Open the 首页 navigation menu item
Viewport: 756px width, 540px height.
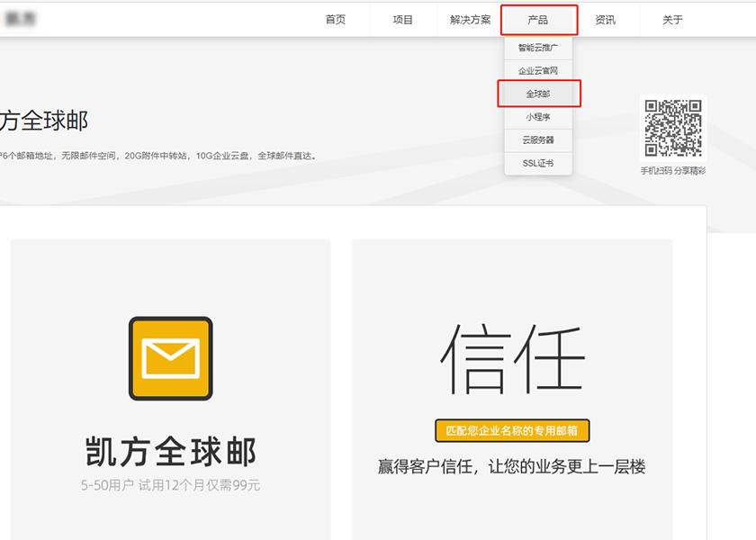pyautogui.click(x=337, y=19)
